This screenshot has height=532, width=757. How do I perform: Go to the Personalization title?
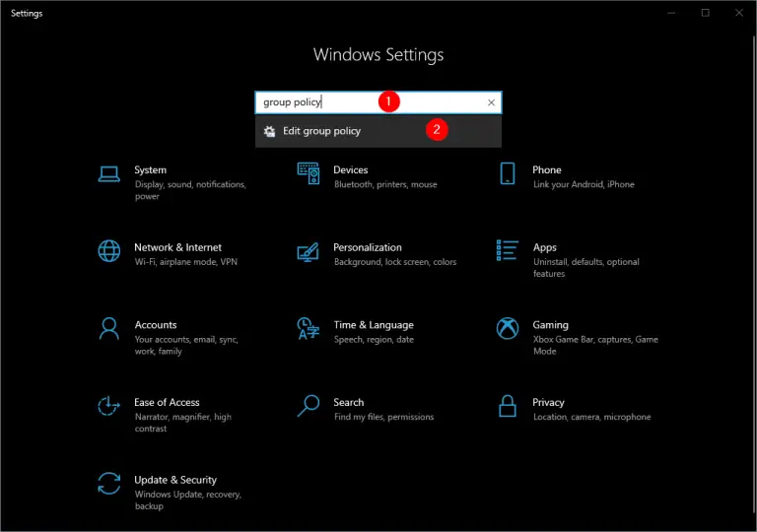[x=368, y=247]
